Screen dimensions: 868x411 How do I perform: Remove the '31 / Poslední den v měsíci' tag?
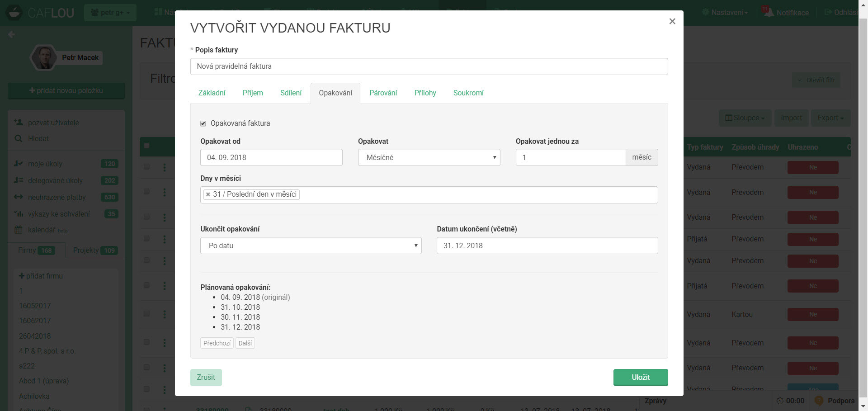(x=208, y=194)
